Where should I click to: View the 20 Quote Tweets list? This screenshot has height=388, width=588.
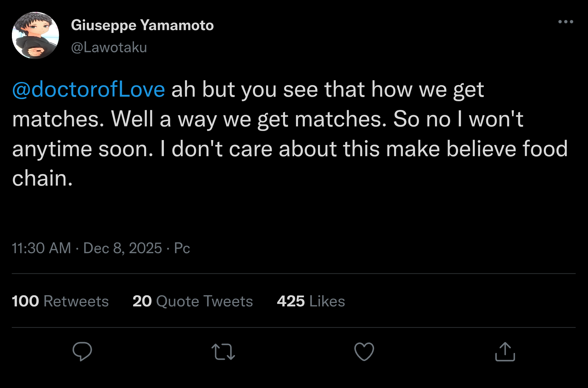pos(193,301)
